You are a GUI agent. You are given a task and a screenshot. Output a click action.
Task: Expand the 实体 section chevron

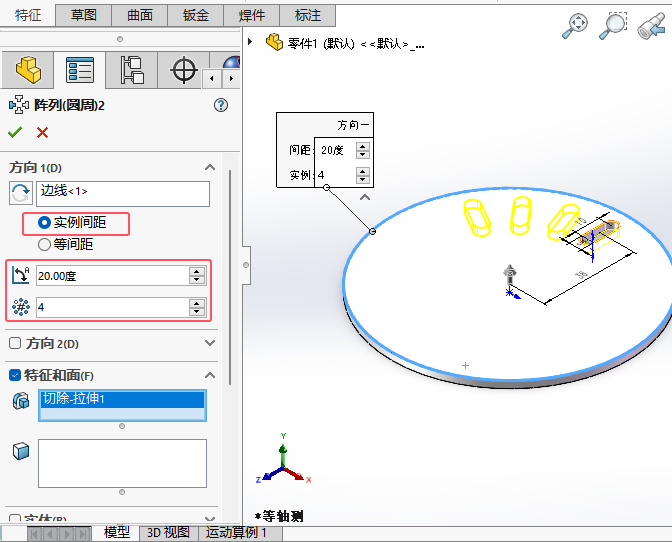(x=210, y=519)
